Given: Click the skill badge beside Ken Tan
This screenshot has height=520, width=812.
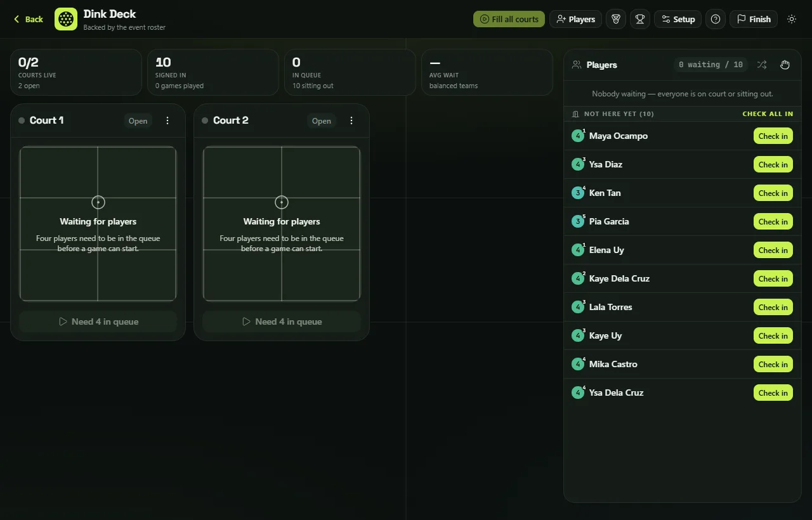Looking at the screenshot, I should coord(578,193).
